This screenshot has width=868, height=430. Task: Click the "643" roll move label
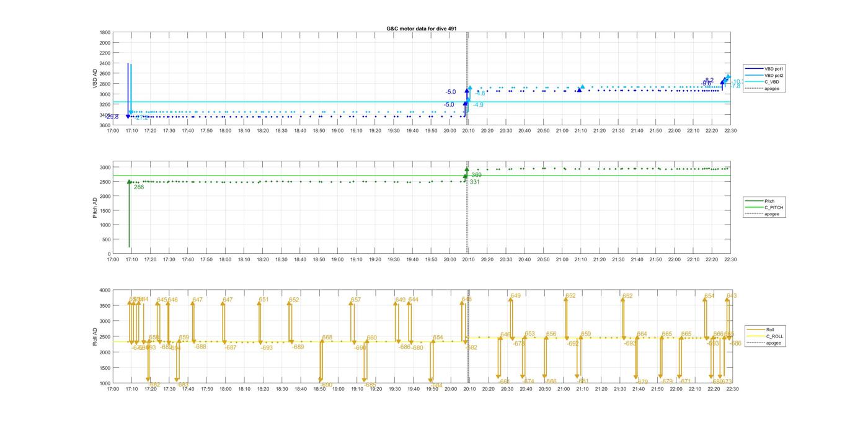coord(732,296)
